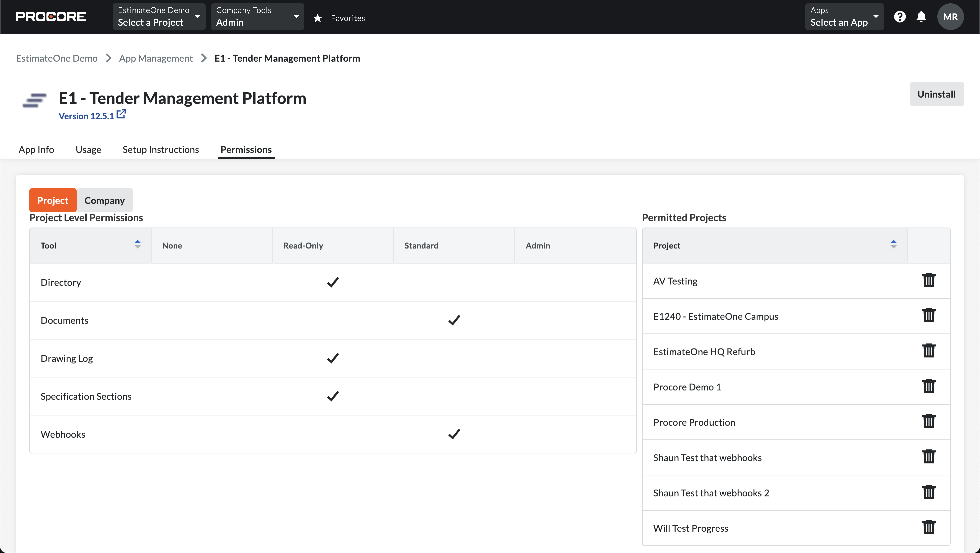The height and width of the screenshot is (553, 980).
Task: Click the Webhooks tool row label
Action: coord(63,434)
